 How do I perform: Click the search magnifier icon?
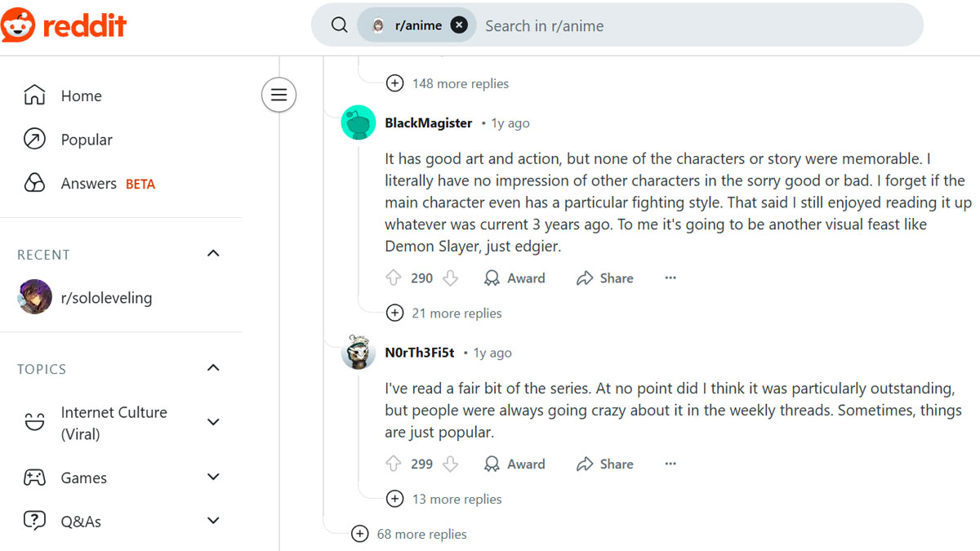[x=339, y=25]
